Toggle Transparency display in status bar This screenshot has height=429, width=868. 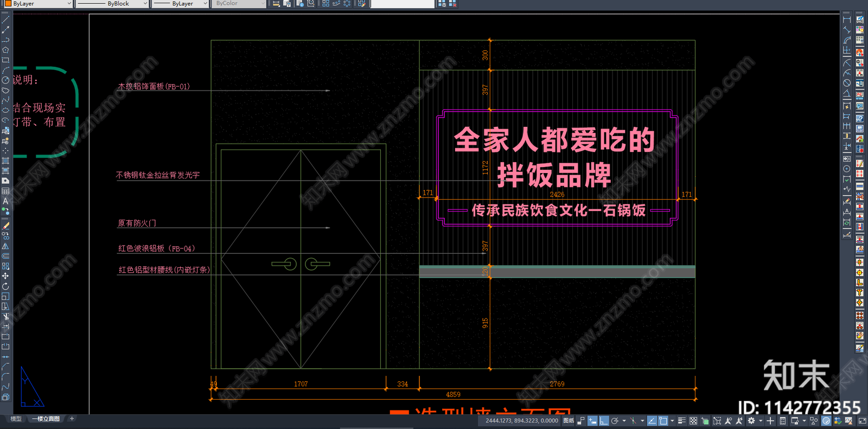(693, 421)
